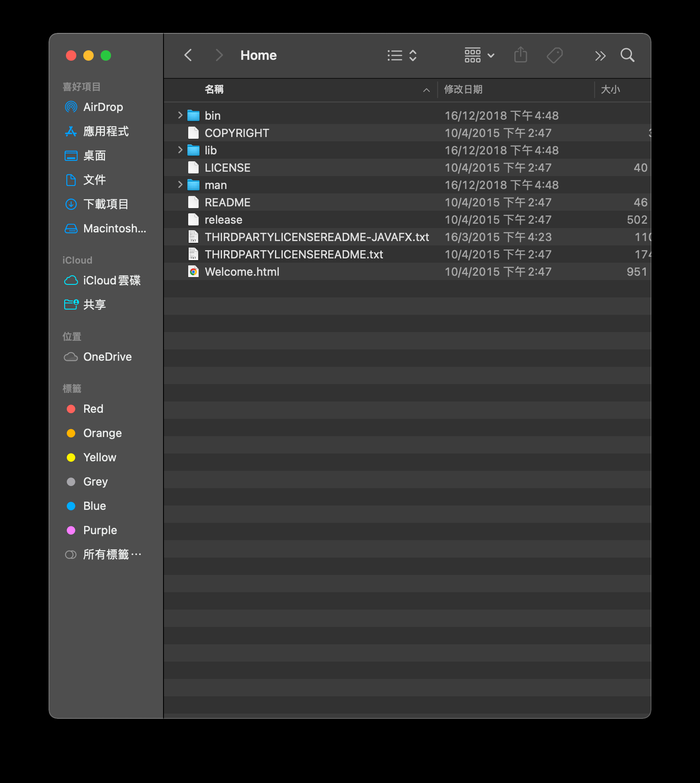Sort by 修改日期 column header

[463, 90]
